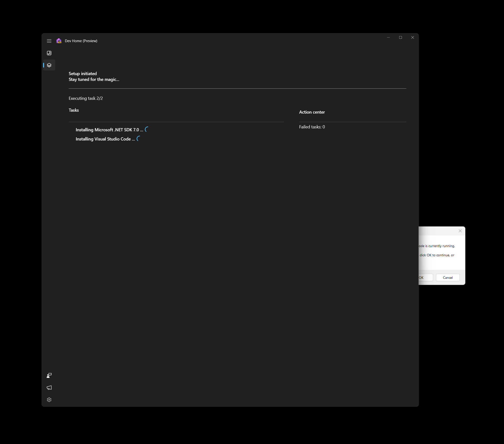Open the feedback icon in the sidebar
The width and height of the screenshot is (504, 444).
49,375
